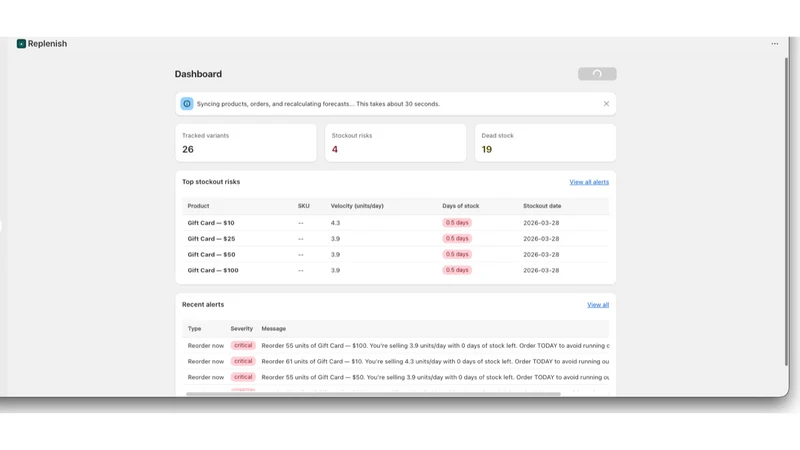Open the View all alerts link
The image size is (800, 450).
[x=589, y=182]
